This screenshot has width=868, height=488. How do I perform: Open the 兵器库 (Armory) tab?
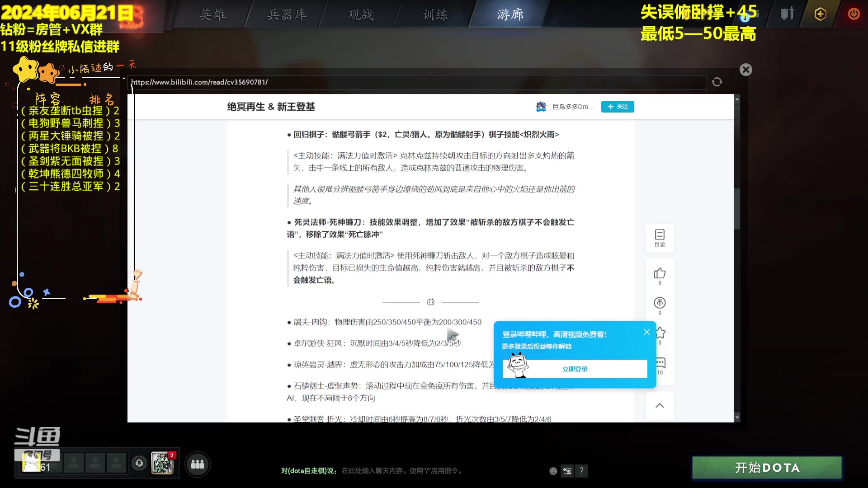pyautogui.click(x=287, y=14)
